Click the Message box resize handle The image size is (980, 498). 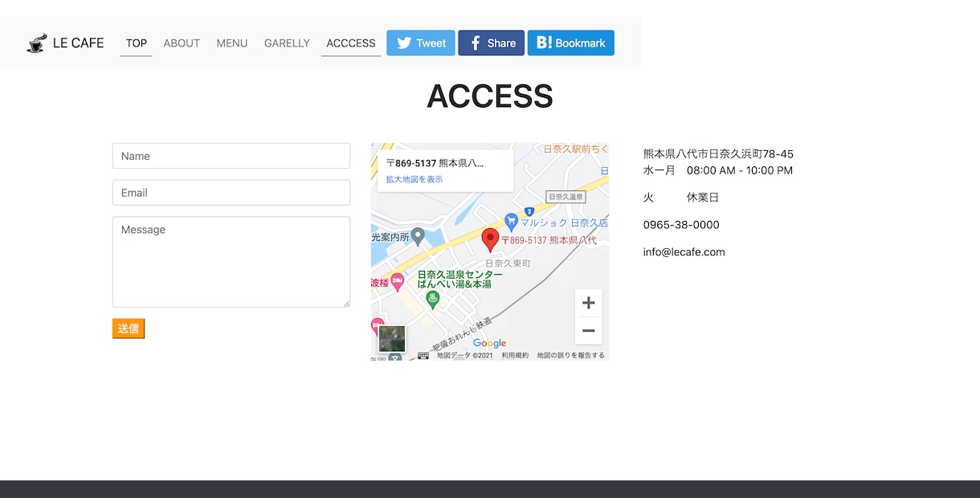coord(346,304)
